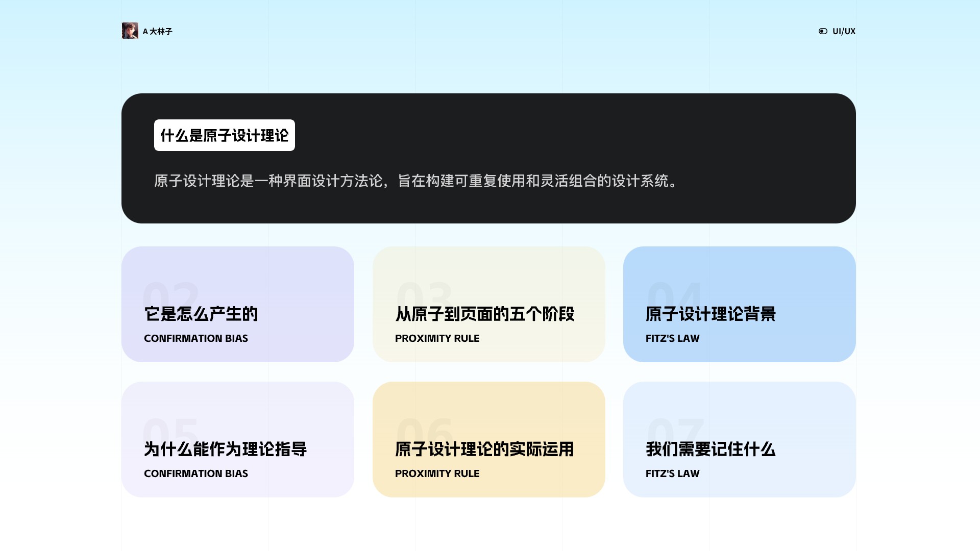Toggle the 它是怎么产生的 purple card
The image size is (980, 551).
click(x=237, y=304)
